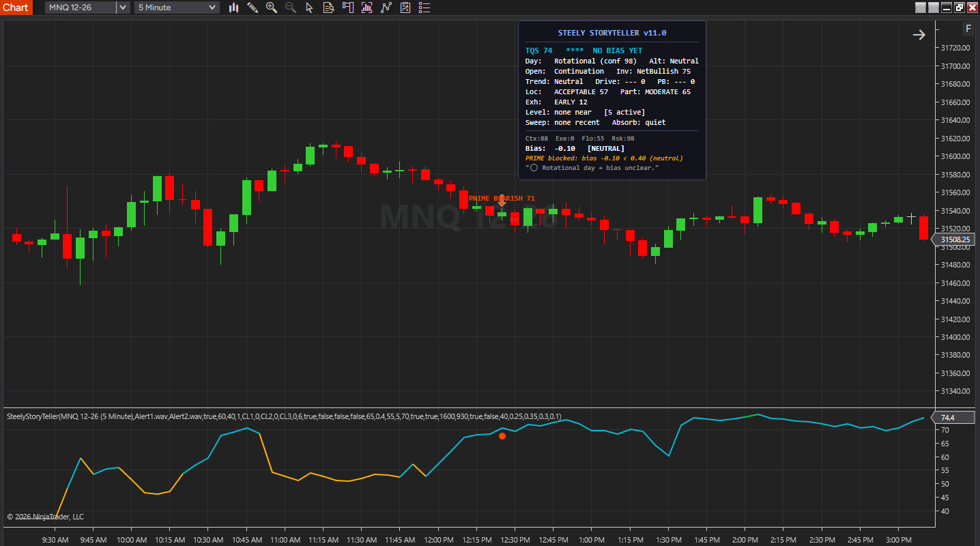This screenshot has width=980, height=546.
Task: Select the Chart tab
Action: (16, 8)
